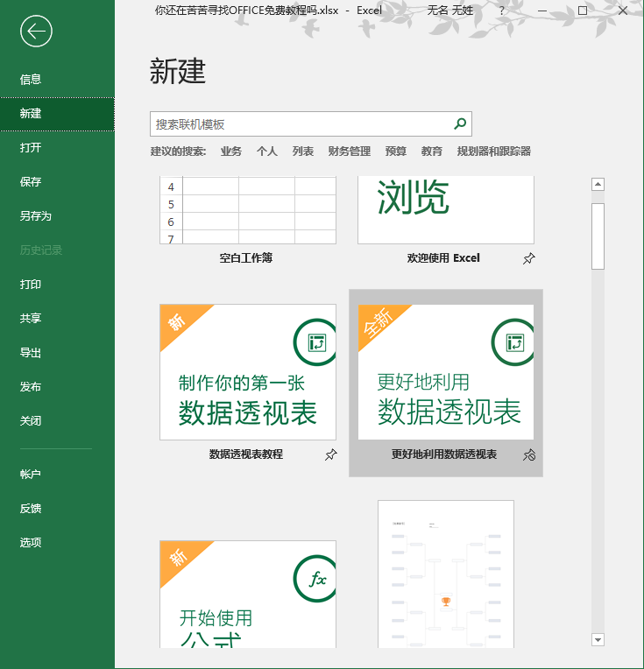Go to 打开 in the sidebar

pos(57,148)
